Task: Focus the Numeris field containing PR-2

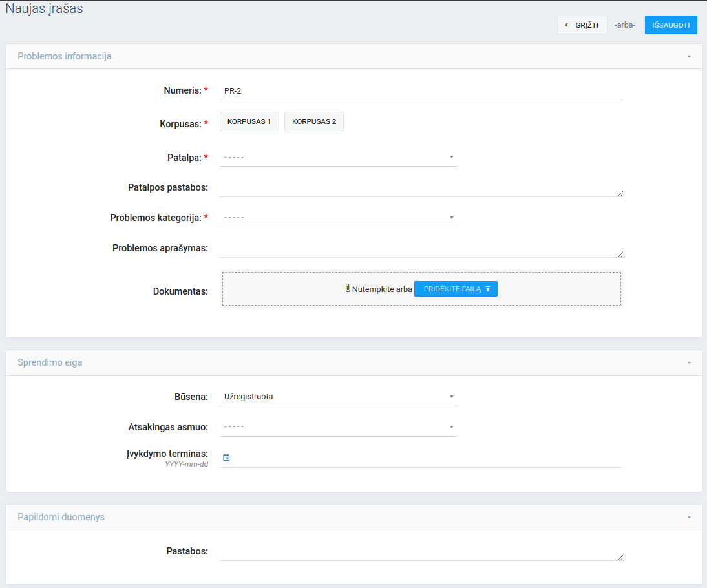Action: (x=421, y=91)
